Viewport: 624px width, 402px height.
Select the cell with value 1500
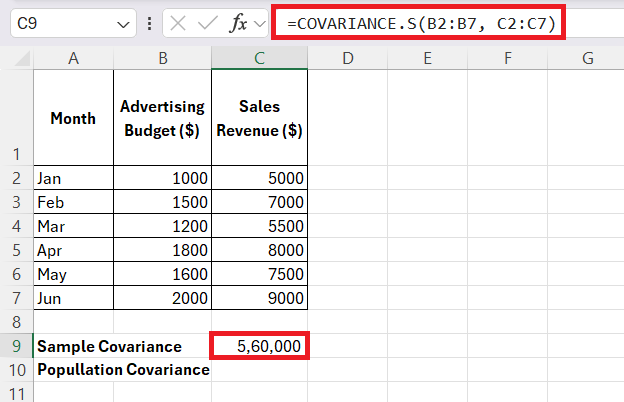[162, 202]
